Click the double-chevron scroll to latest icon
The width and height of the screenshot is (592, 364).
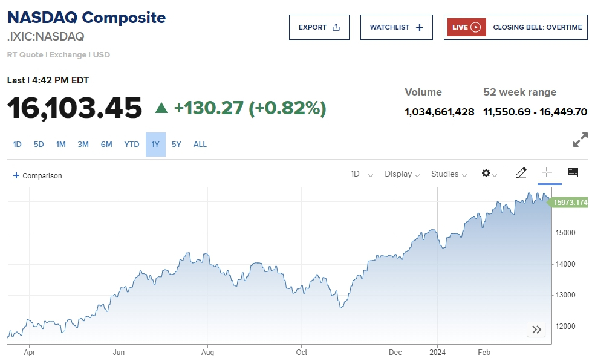[x=536, y=330]
